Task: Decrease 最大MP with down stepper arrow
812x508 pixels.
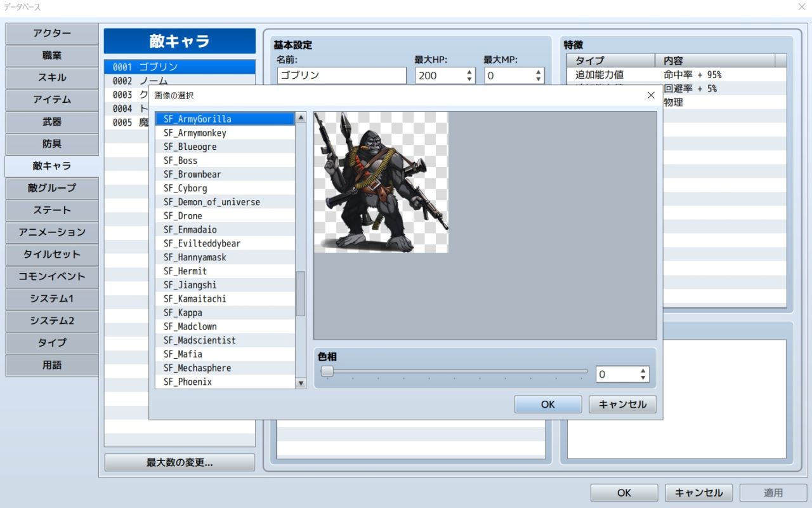Action: point(539,79)
